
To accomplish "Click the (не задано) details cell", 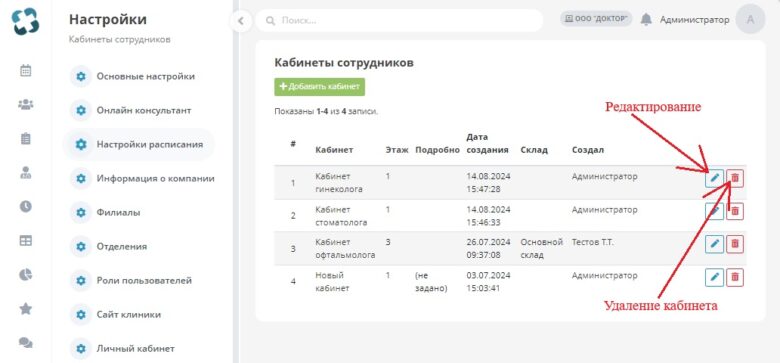I will tap(431, 281).
